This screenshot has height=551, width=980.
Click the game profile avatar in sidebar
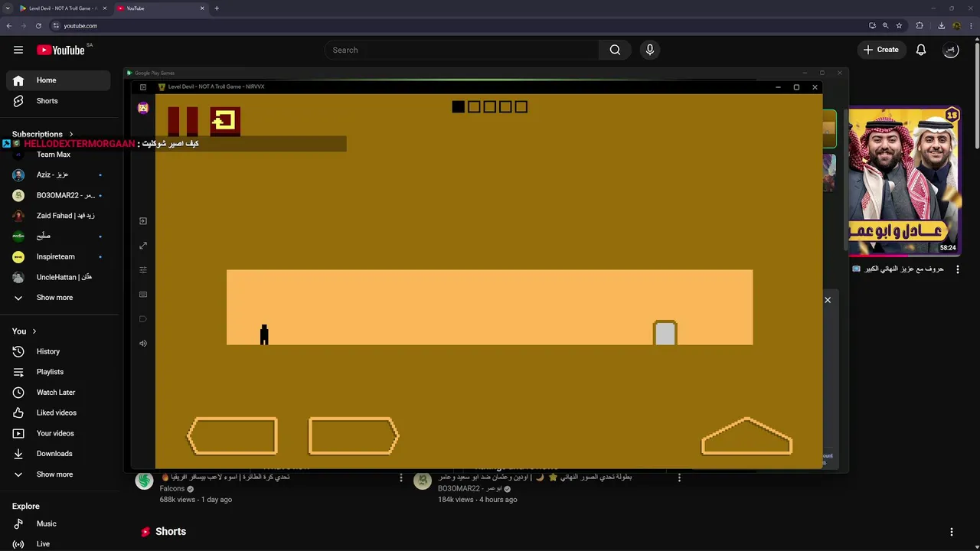click(143, 108)
